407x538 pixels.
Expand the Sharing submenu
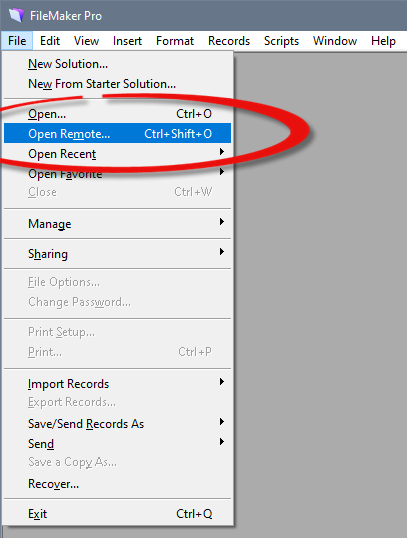(x=117, y=254)
